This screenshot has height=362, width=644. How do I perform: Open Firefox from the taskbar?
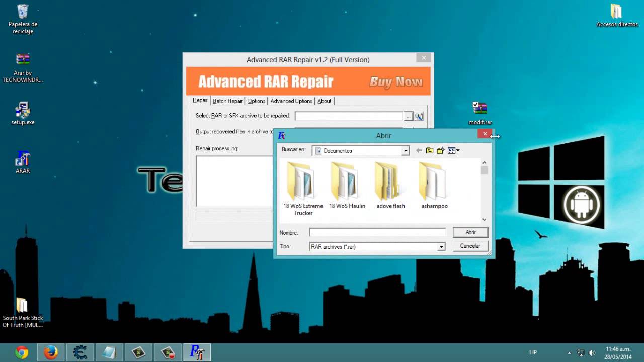coord(51,353)
